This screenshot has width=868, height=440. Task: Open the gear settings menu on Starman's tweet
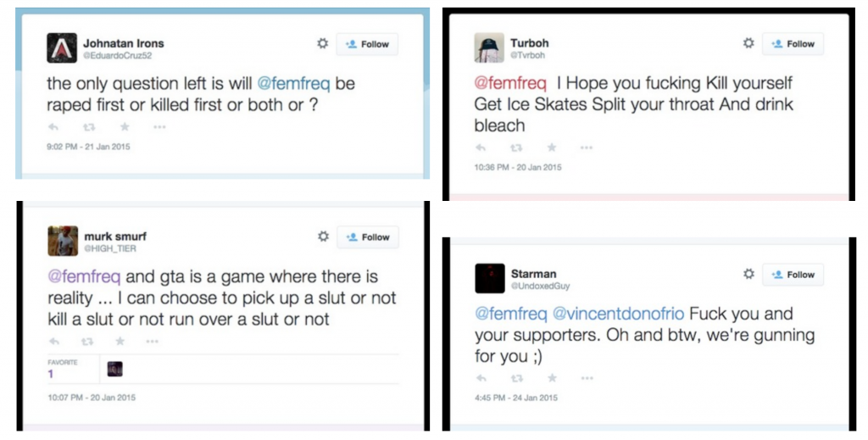(x=748, y=275)
